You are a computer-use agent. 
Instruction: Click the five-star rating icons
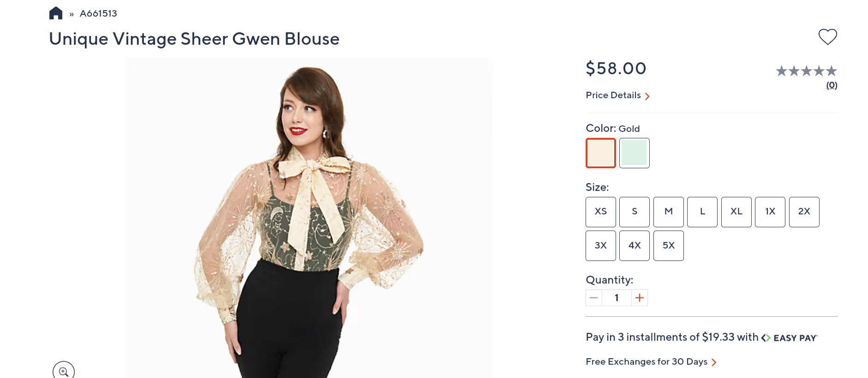[x=806, y=71]
